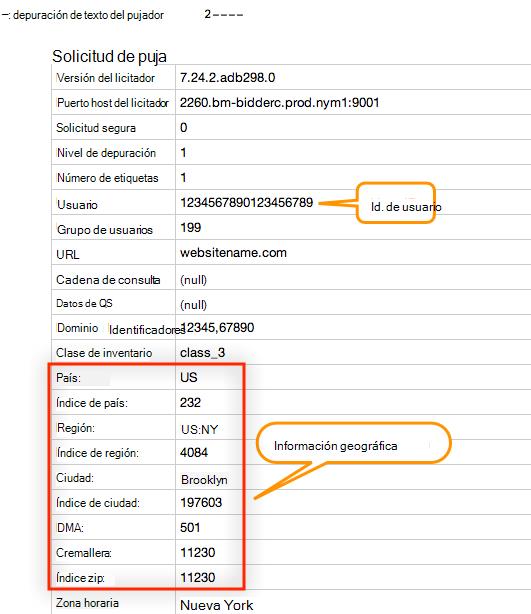This screenshot has width=531, height=614.
Task: Click the 'URL' row label
Action: (68, 255)
